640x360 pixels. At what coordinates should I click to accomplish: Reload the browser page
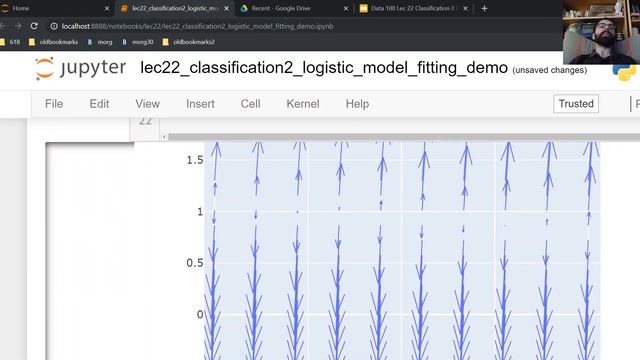tap(34, 26)
